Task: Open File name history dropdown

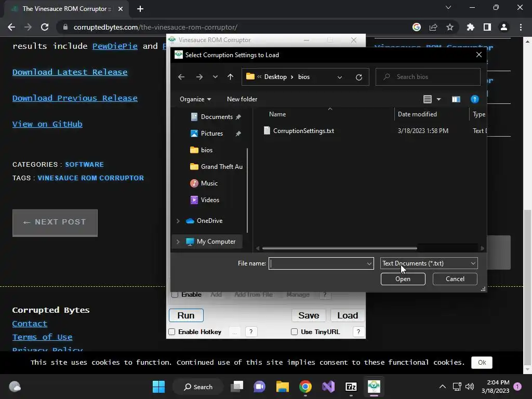Action: (369, 263)
